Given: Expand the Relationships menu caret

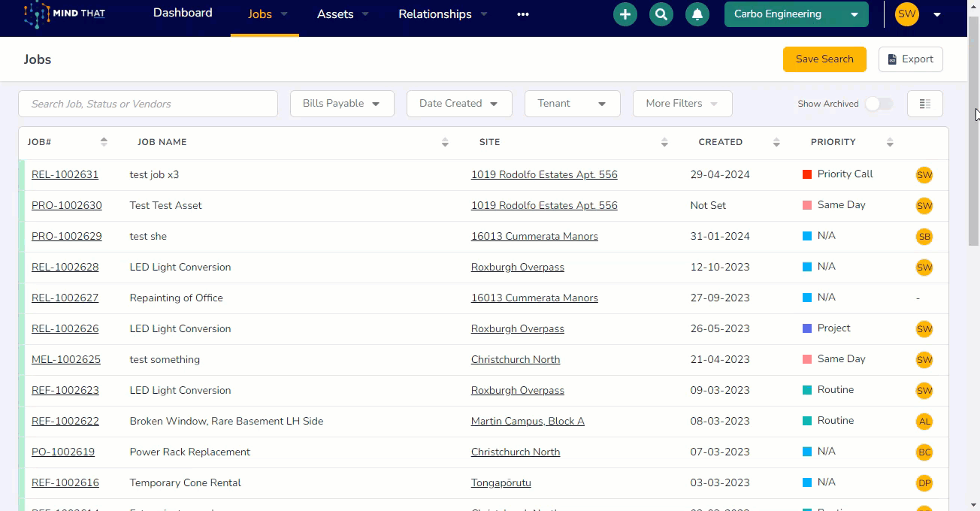Looking at the screenshot, I should (x=484, y=14).
